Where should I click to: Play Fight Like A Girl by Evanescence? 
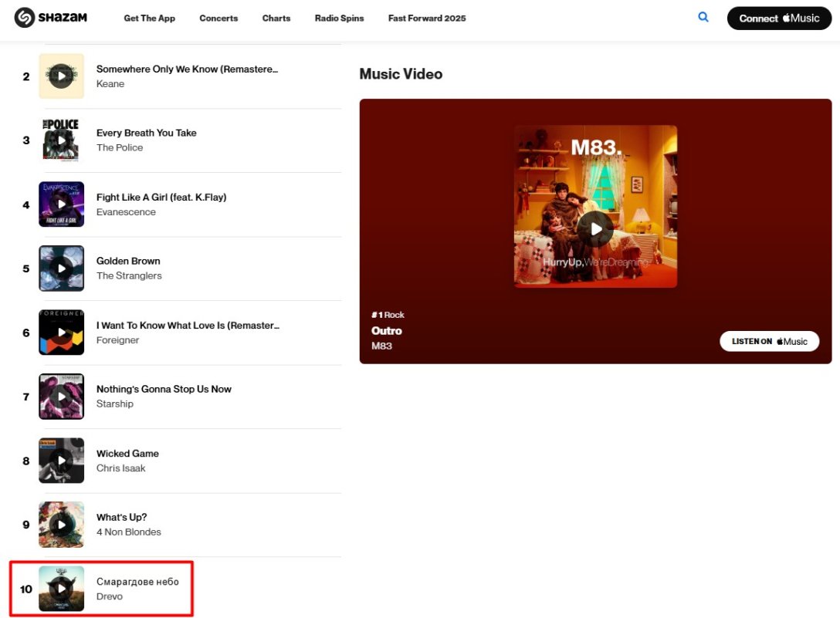[61, 204]
